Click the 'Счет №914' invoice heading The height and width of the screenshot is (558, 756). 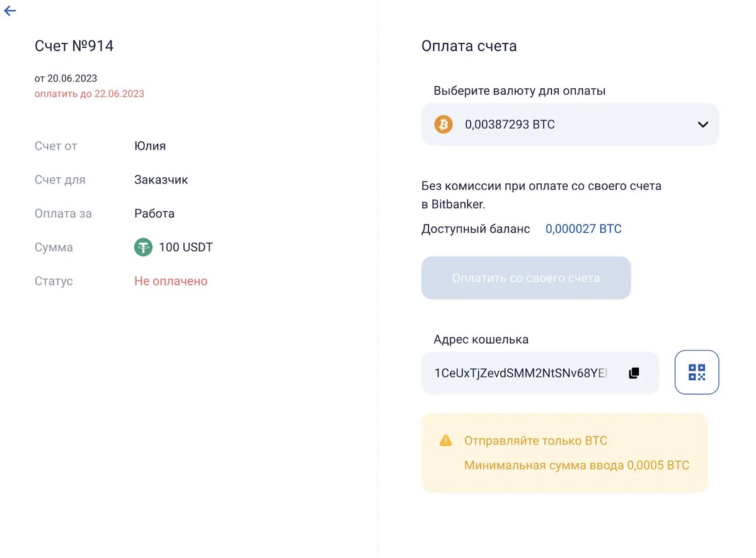coord(74,46)
